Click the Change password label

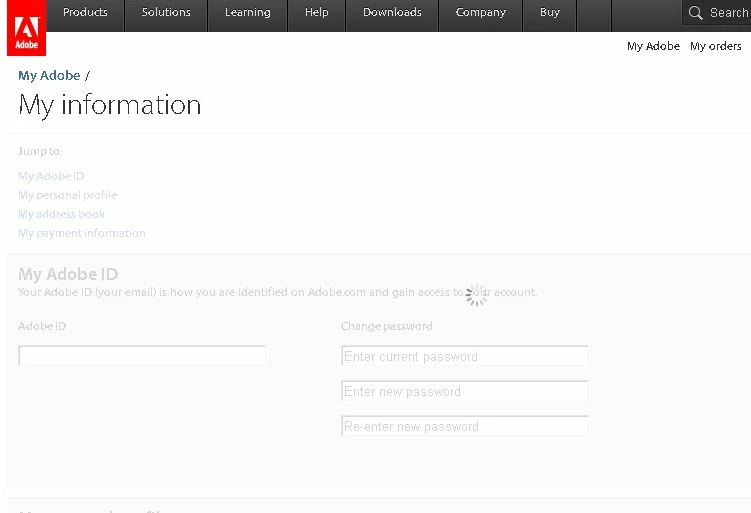(x=387, y=326)
